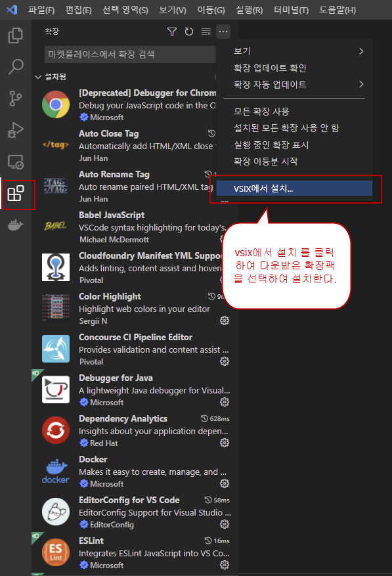This screenshot has height=576, width=392.
Task: Open the Extensions view icon
Action: (x=15, y=193)
